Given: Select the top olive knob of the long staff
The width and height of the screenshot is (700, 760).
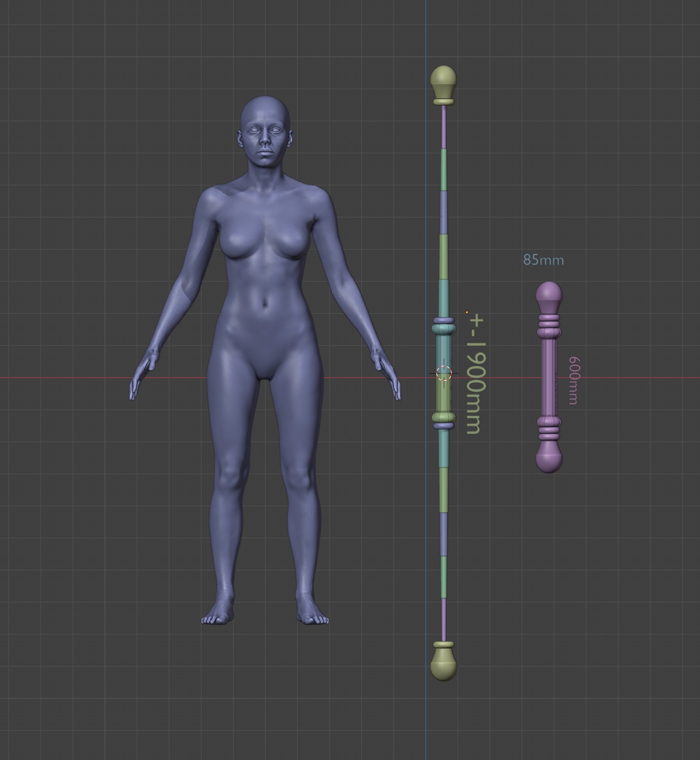Looking at the screenshot, I should click(x=444, y=85).
